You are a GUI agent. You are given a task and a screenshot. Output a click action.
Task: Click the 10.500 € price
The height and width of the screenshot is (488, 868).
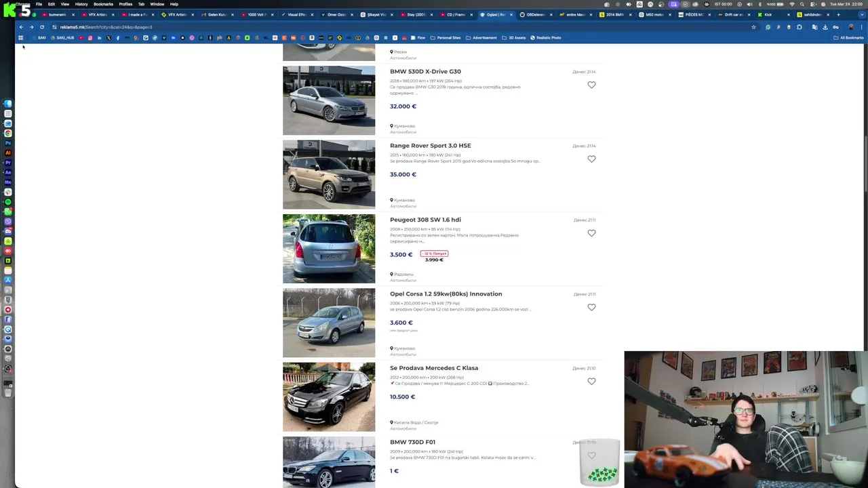pos(402,396)
